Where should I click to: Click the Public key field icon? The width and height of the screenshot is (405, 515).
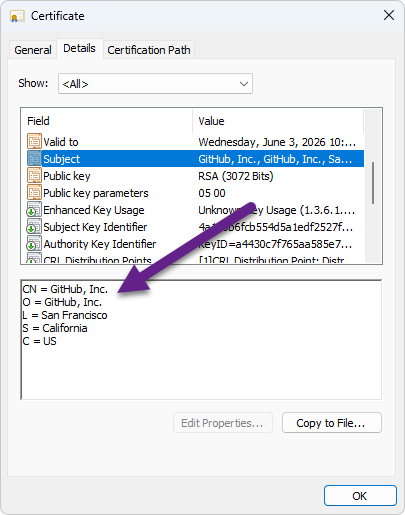pyautogui.click(x=34, y=175)
